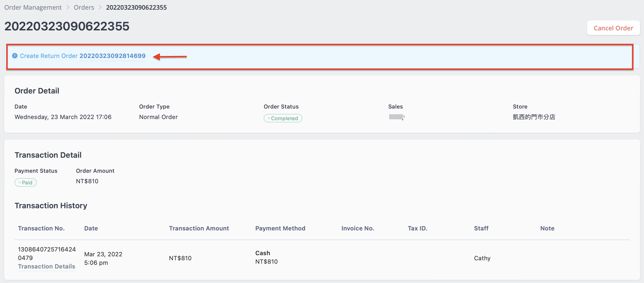Click the Completed order status badge

(283, 118)
